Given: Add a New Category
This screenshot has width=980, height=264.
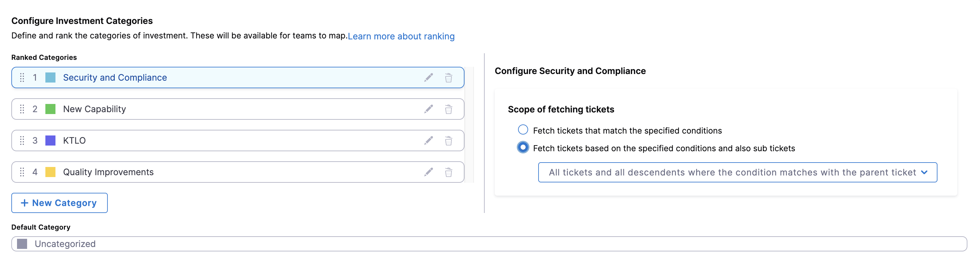Looking at the screenshot, I should (x=59, y=203).
